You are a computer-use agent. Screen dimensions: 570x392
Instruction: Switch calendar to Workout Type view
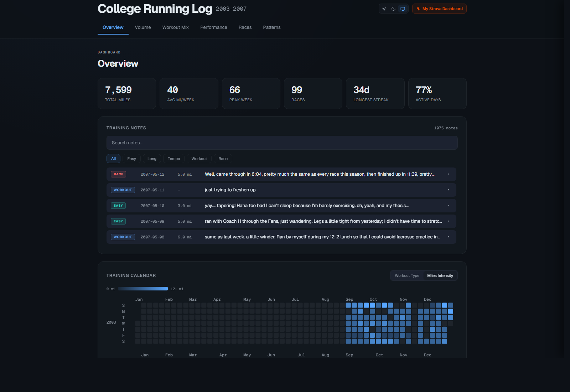pyautogui.click(x=407, y=275)
